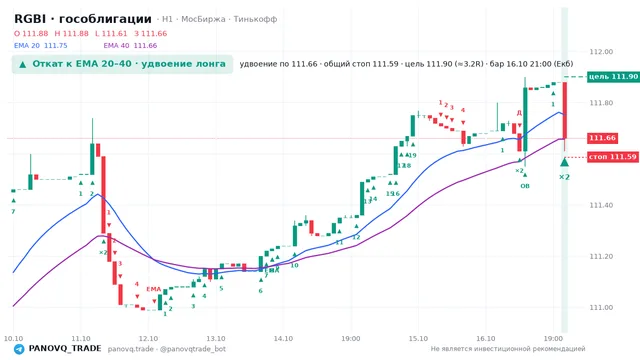Click the green signal number 12 marker

pos(356,238)
